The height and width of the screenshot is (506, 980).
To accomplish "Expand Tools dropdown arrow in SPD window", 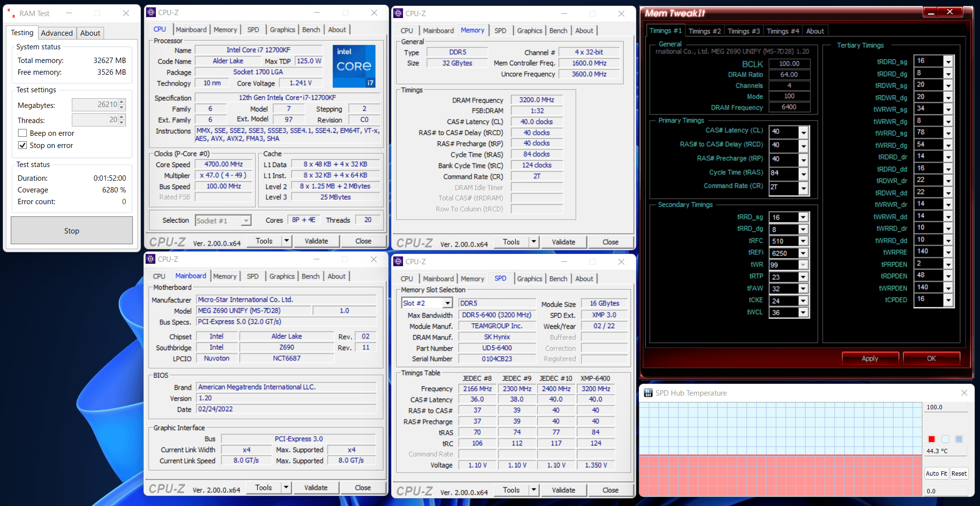I will [534, 490].
